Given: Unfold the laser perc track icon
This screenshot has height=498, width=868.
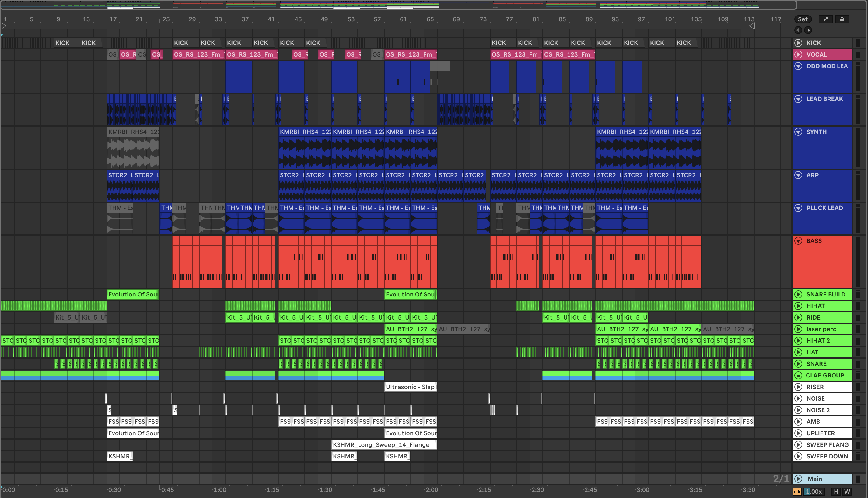Looking at the screenshot, I should point(798,329).
